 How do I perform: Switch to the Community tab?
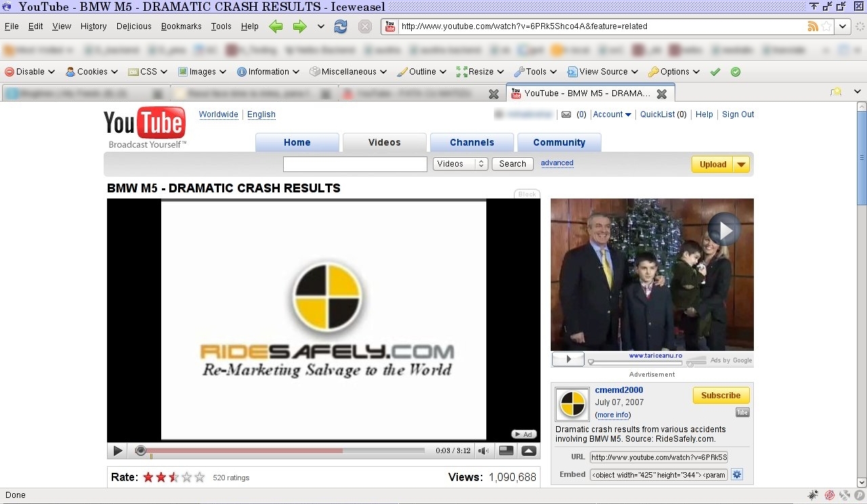[x=559, y=142]
